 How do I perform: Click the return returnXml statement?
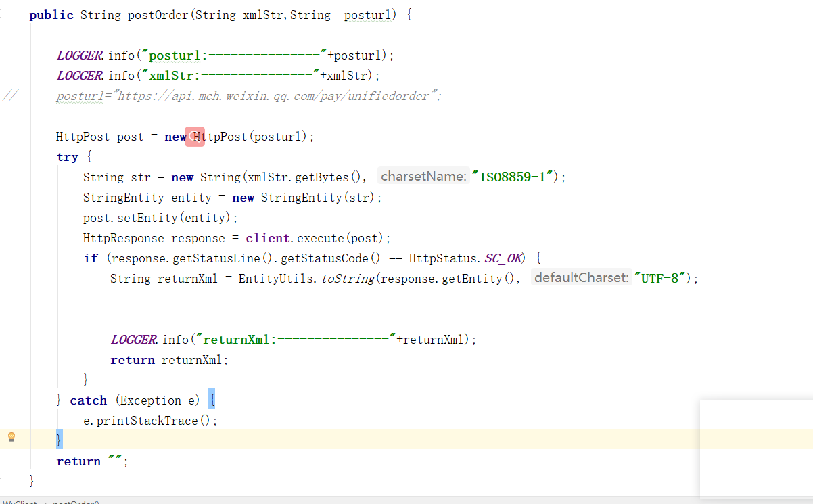(x=170, y=359)
